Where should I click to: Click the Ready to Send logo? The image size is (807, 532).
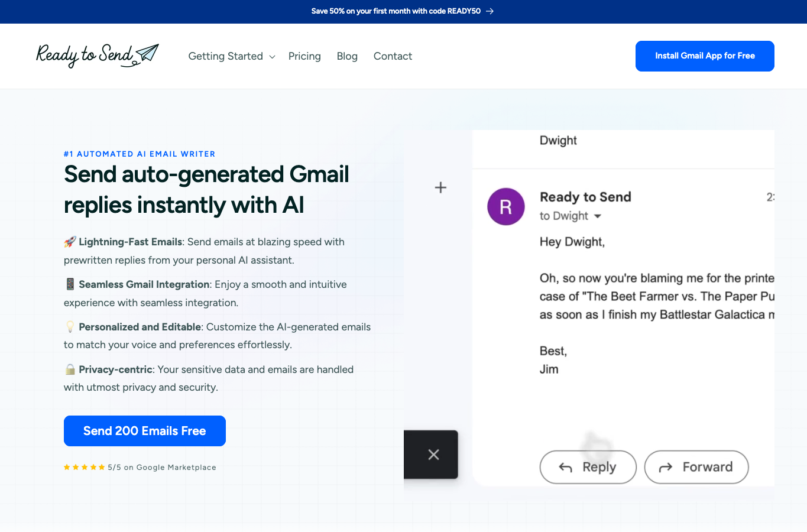98,56
